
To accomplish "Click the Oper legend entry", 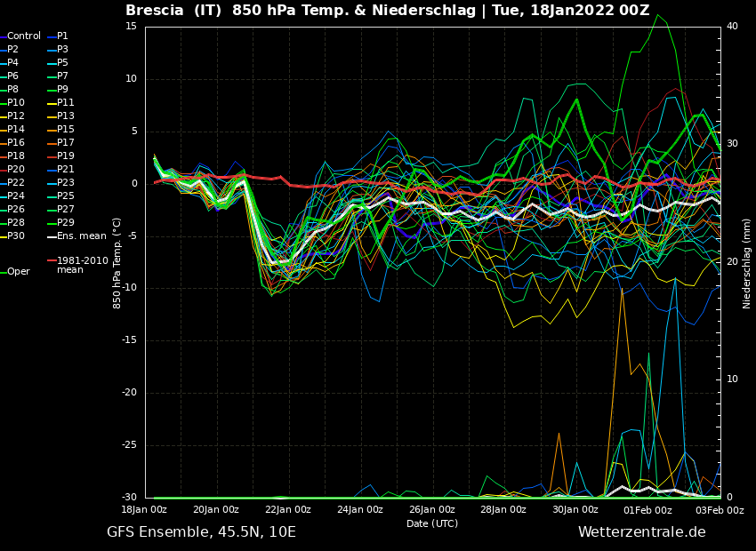I will (x=19, y=272).
